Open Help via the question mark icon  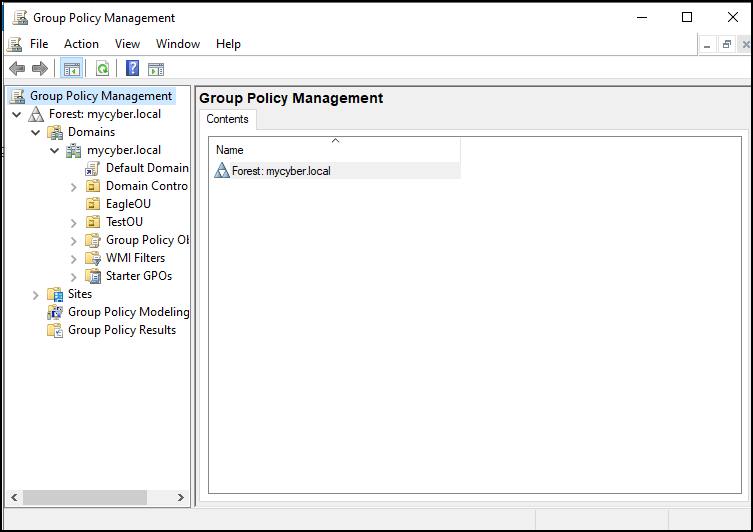(x=133, y=69)
